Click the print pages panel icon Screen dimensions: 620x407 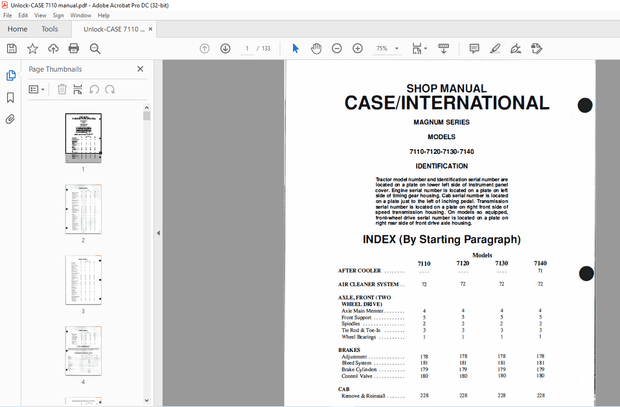pyautogui.click(x=78, y=89)
